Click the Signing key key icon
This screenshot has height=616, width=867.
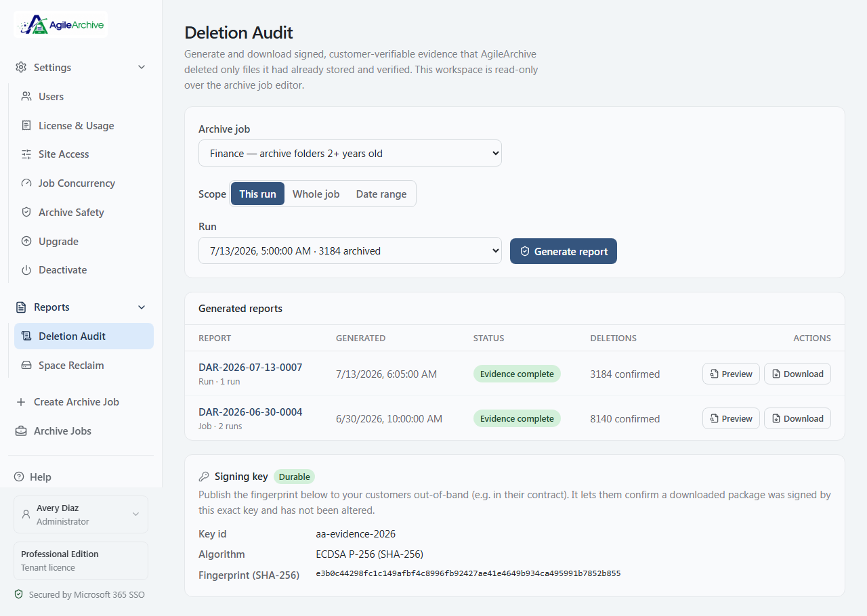(204, 477)
